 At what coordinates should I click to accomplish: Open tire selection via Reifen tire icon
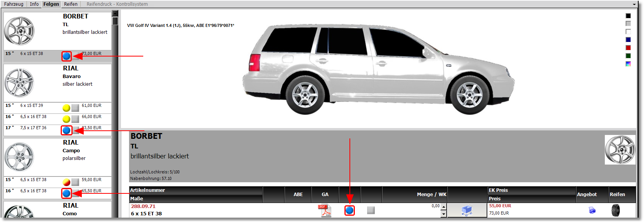[615, 210]
